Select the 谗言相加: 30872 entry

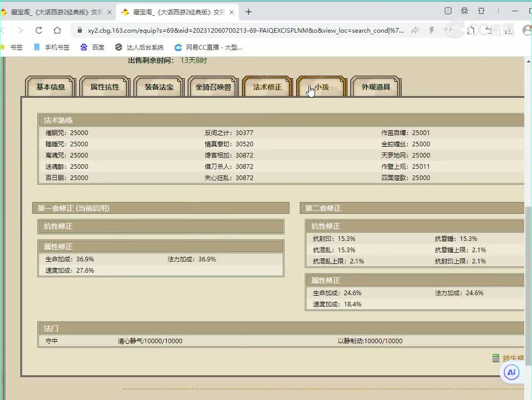point(229,155)
